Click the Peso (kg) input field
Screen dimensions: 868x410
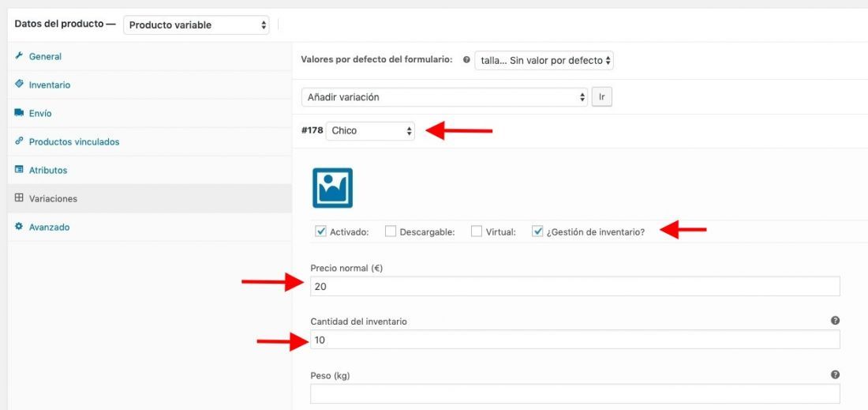pos(575,394)
